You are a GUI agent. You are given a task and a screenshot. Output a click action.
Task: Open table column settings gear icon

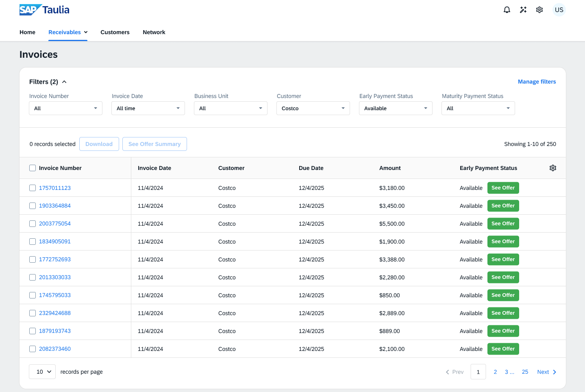[552, 168]
